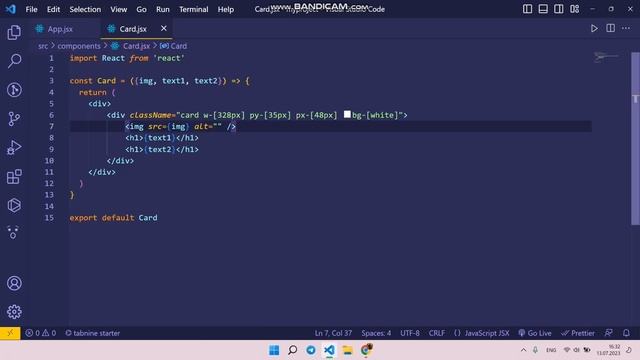Show errors and warnings count in status bar
The height and width of the screenshot is (360, 640).
(41, 333)
